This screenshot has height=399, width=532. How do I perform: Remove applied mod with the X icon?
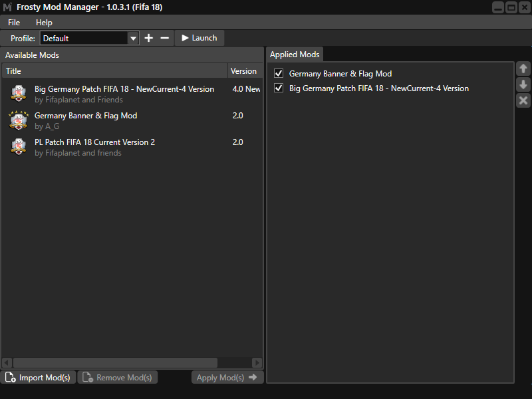(523, 100)
